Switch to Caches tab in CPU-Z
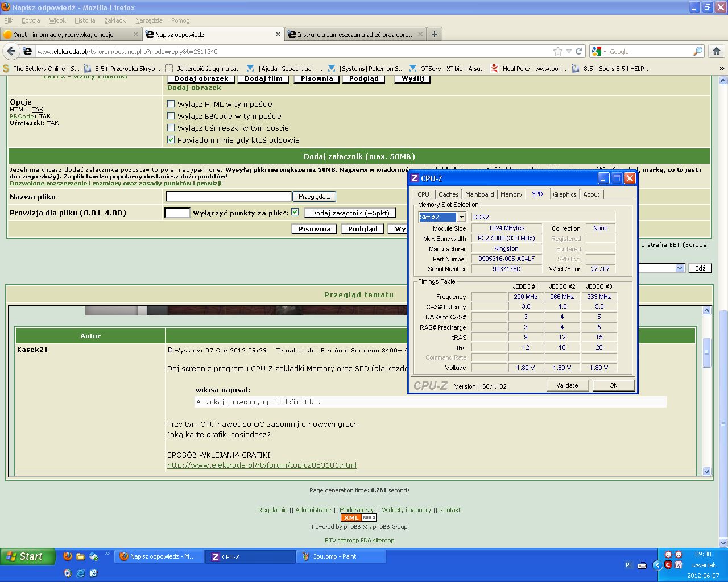This screenshot has height=582, width=728. (x=449, y=194)
